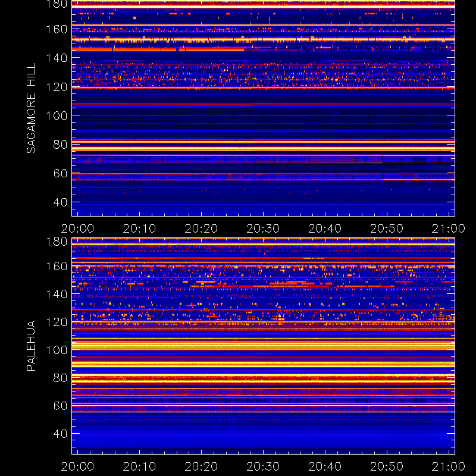Pick the 20:00 time label of Sagamore Hill plot
The image size is (476, 476).
tap(77, 228)
